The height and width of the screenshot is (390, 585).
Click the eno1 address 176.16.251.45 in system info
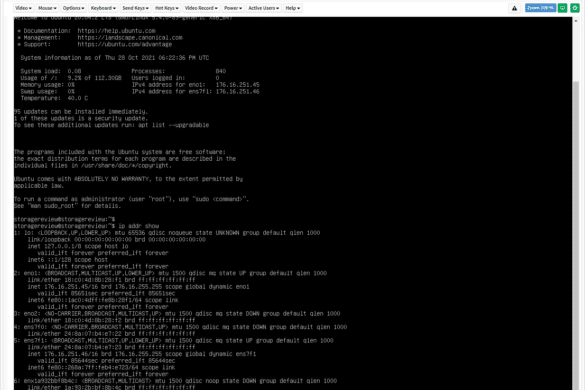click(237, 85)
